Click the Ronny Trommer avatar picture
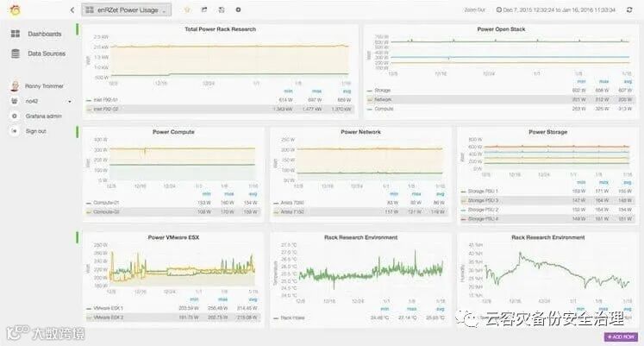Viewport: 644px width, 346px height. 15,86
